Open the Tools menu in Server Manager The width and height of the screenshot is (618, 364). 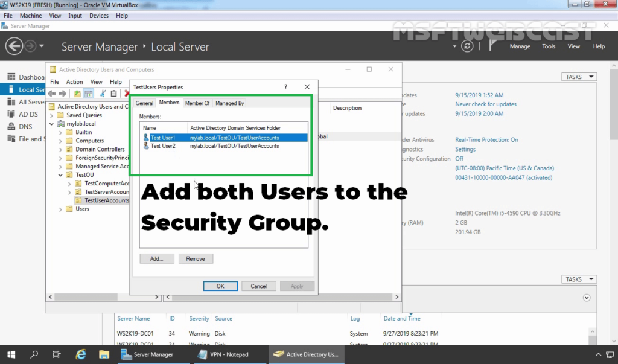coord(548,46)
